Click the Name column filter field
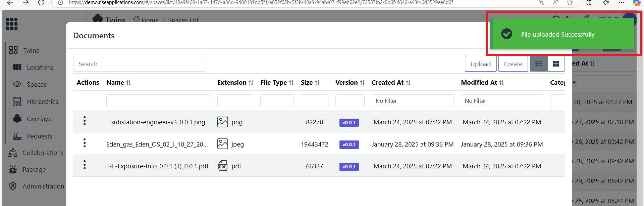This screenshot has width=644, height=206. point(158,101)
